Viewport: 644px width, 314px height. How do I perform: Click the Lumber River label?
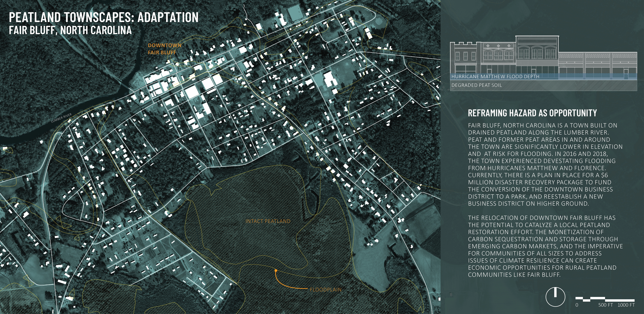pyautogui.click(x=61, y=118)
